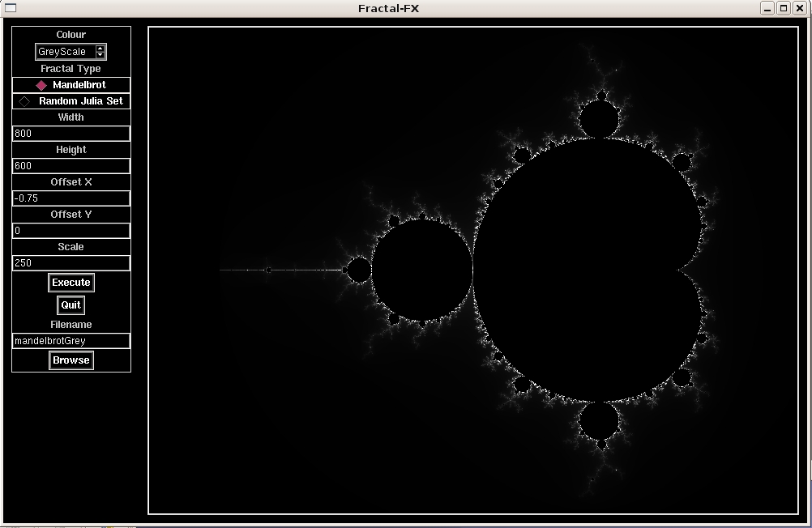
Task: Click the Height field showing 600
Action: pyautogui.click(x=71, y=166)
